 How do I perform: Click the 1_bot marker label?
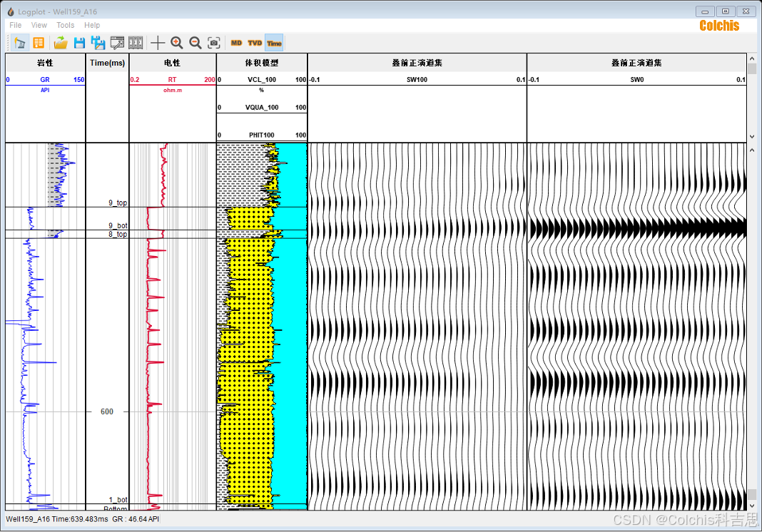[118, 499]
